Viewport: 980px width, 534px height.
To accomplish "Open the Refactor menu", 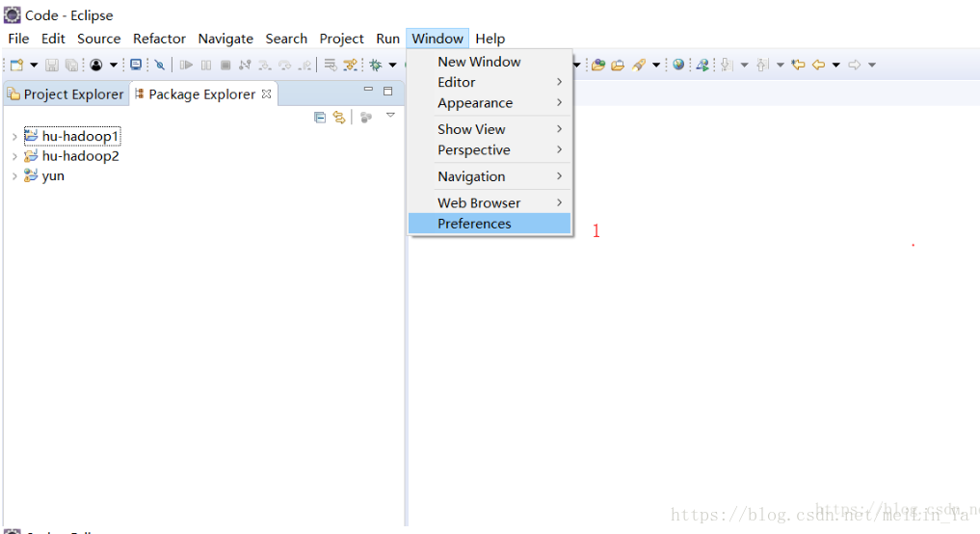I will pyautogui.click(x=159, y=39).
